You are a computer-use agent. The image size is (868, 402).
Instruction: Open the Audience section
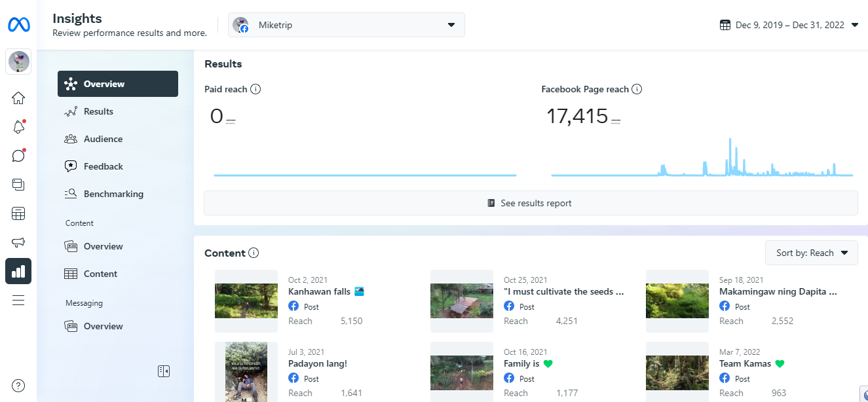[118, 139]
